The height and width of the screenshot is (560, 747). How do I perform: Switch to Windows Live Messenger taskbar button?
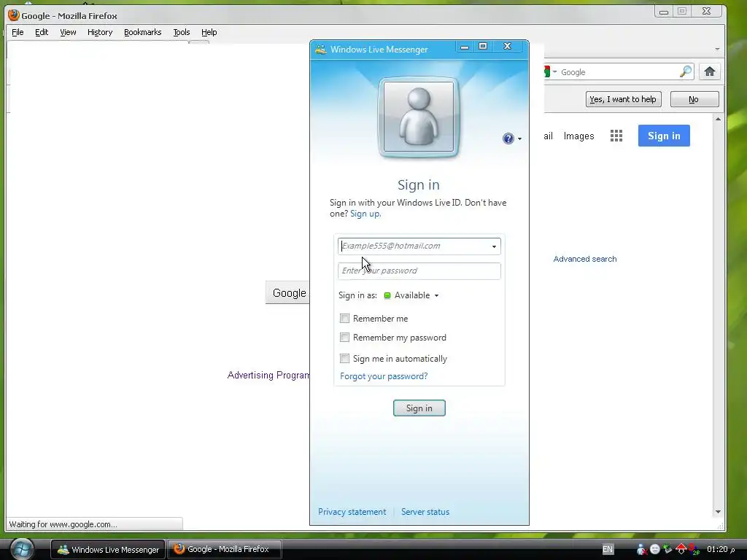108,549
